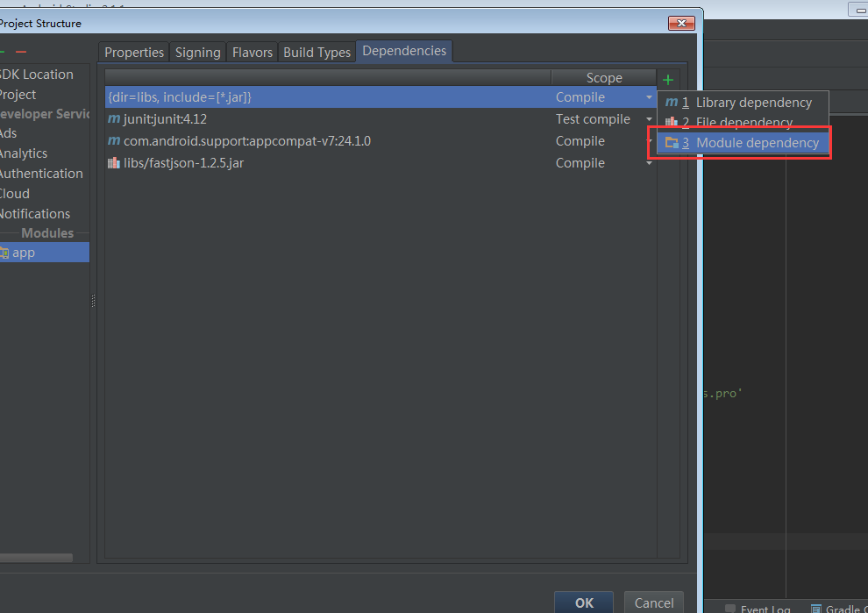The image size is (868, 613).
Task: Click the jar icon beside libs/fastjson-1.2.5.jar
Action: pyautogui.click(x=114, y=163)
